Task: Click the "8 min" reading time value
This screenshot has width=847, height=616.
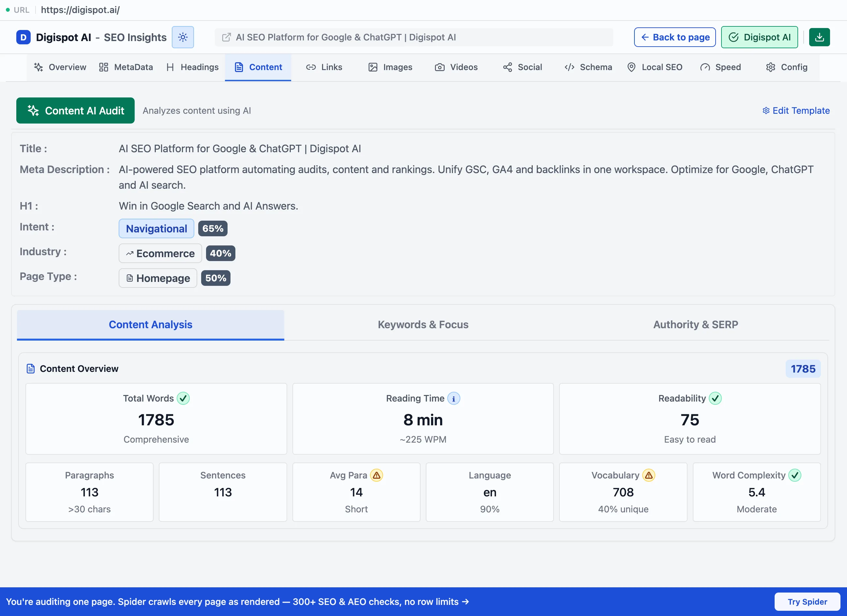Action: 423,420
